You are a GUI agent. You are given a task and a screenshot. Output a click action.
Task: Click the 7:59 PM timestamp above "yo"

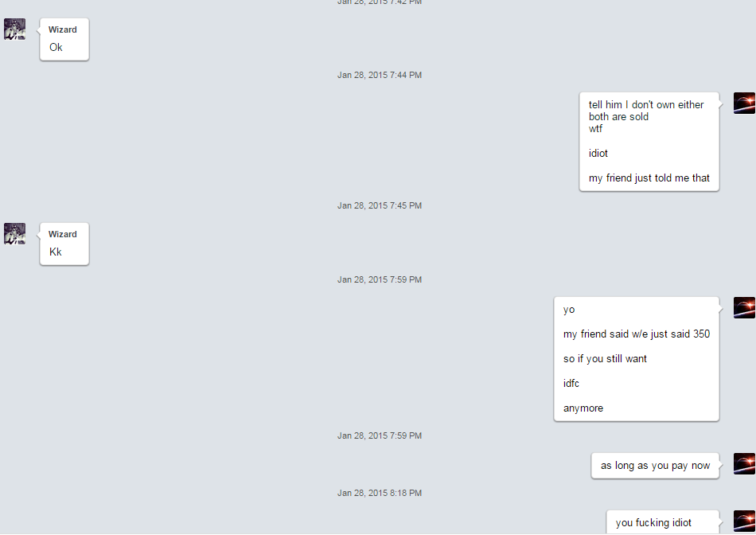pyautogui.click(x=380, y=279)
